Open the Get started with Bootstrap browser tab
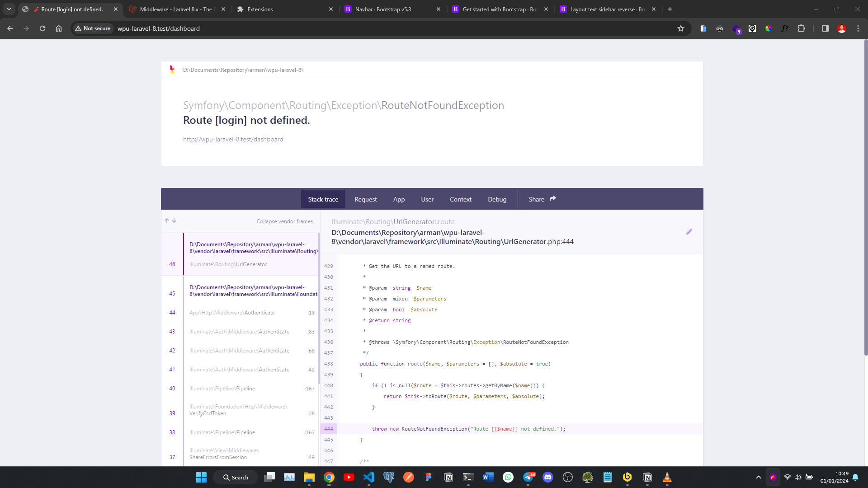The image size is (868, 488). pos(497,9)
